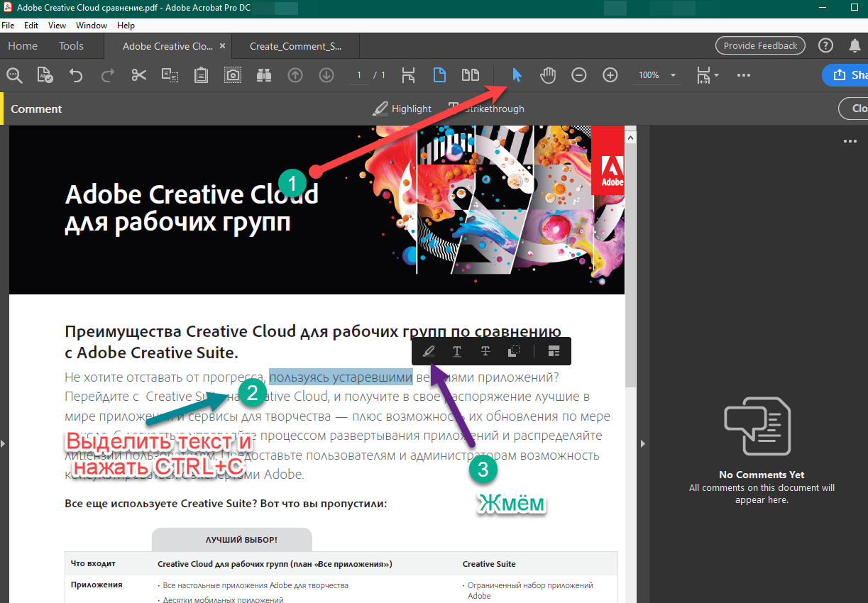This screenshot has width=868, height=603.
Task: Open the three-dot more tools menu
Action: coord(743,75)
